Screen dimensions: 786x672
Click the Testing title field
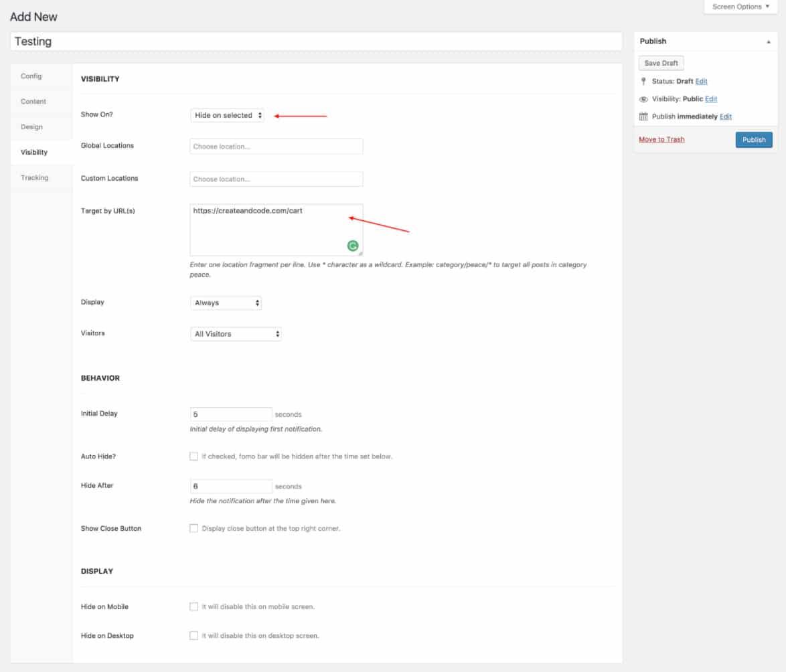point(316,41)
